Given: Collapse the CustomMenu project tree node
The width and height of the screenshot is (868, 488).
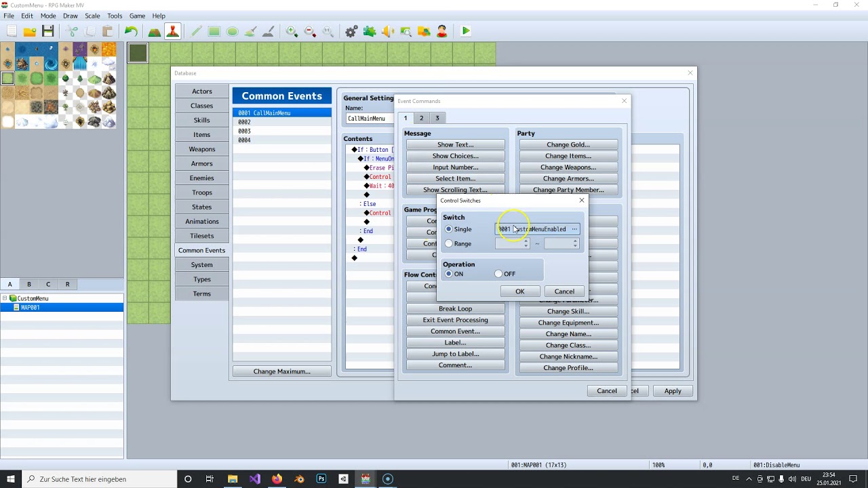Looking at the screenshot, I should point(5,298).
